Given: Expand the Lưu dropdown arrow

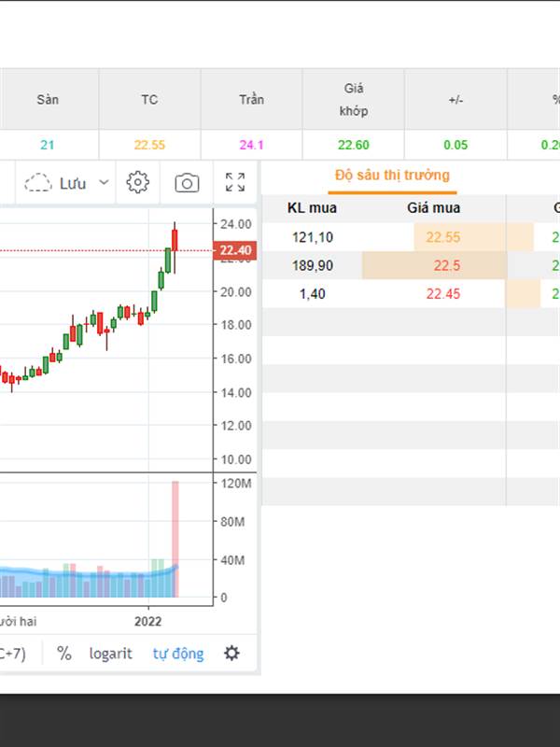Looking at the screenshot, I should pos(104,182).
